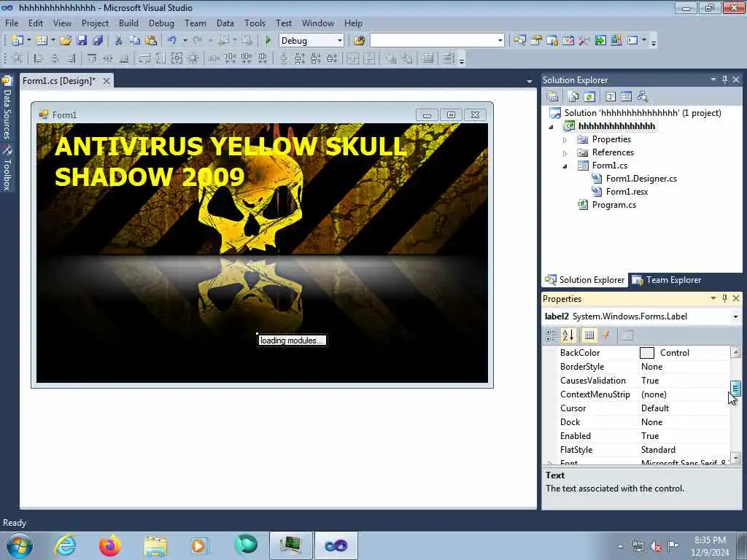Click the Save All icon
Screen dimensions: 747x560
98,41
